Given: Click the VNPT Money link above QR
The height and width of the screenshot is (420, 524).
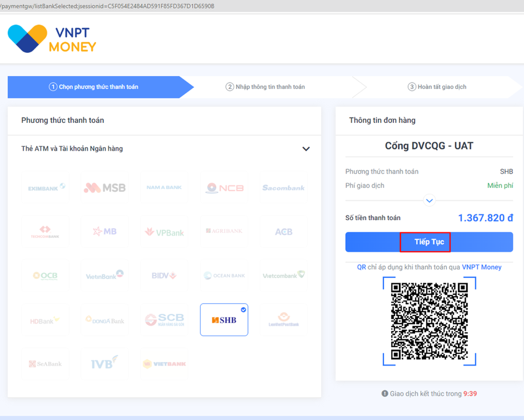Looking at the screenshot, I should click(481, 267).
